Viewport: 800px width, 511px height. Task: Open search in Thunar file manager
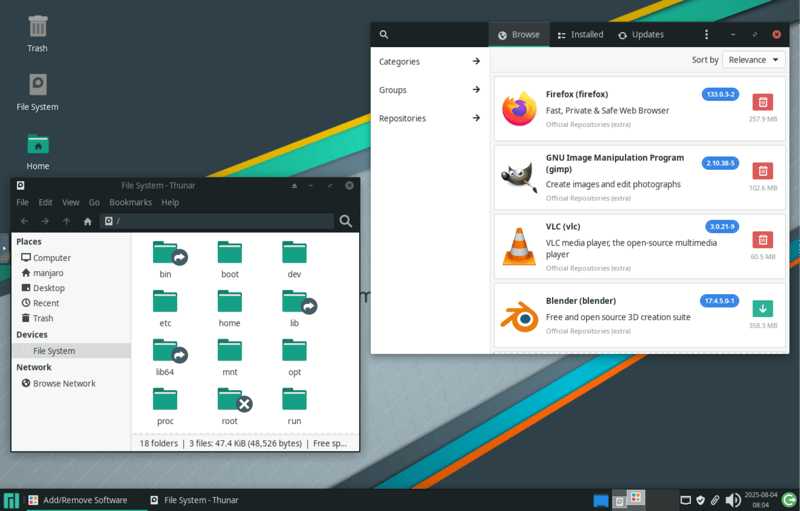(346, 221)
